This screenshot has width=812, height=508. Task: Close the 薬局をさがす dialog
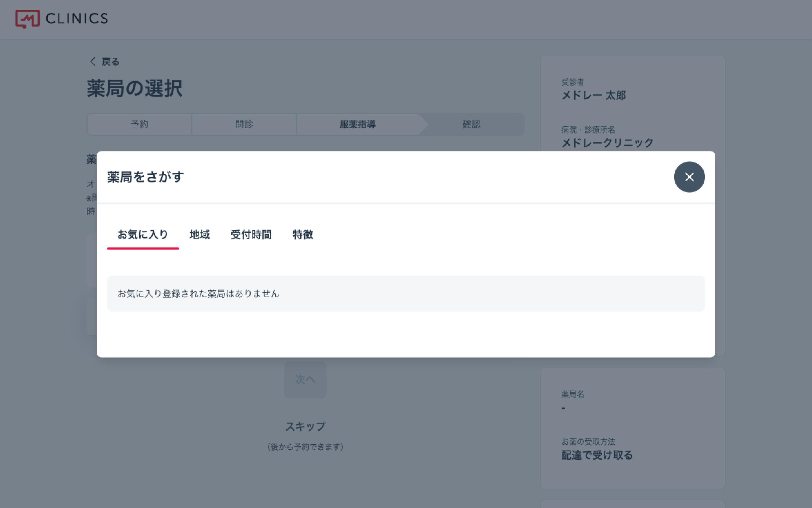[x=689, y=177]
